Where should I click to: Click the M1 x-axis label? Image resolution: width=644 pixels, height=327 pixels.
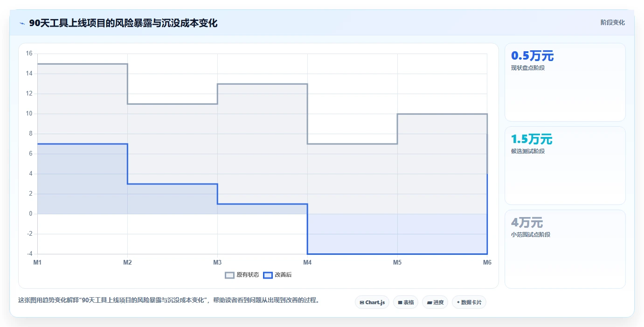pos(37,262)
